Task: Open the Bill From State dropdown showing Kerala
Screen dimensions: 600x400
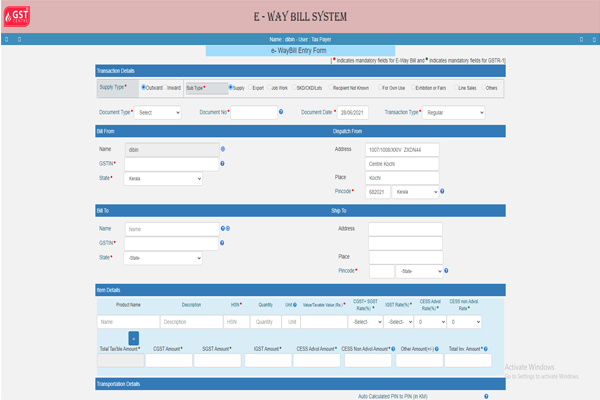Action: pos(163,178)
